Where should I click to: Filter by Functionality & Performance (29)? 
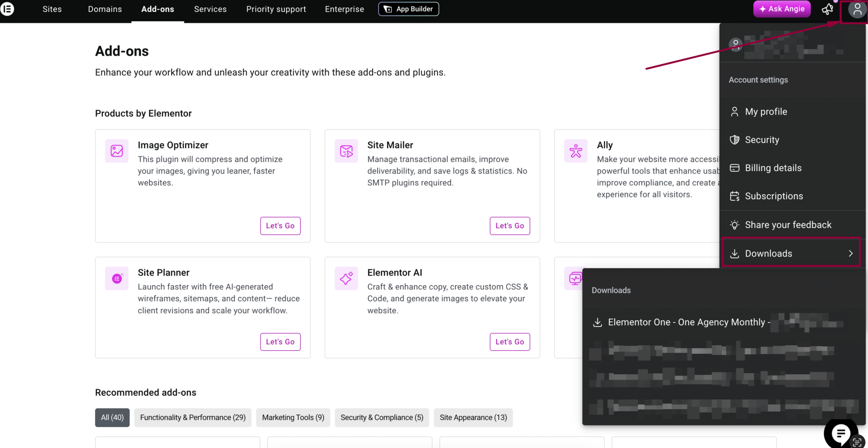point(193,417)
